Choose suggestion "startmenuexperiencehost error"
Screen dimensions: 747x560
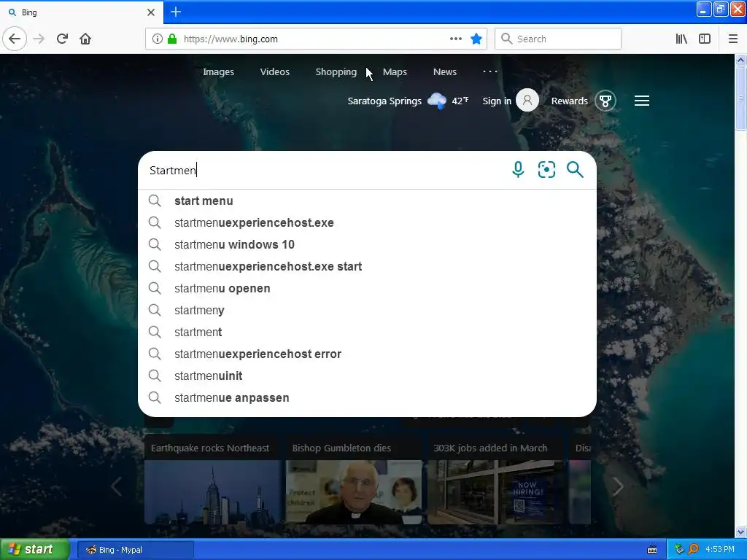367,354
